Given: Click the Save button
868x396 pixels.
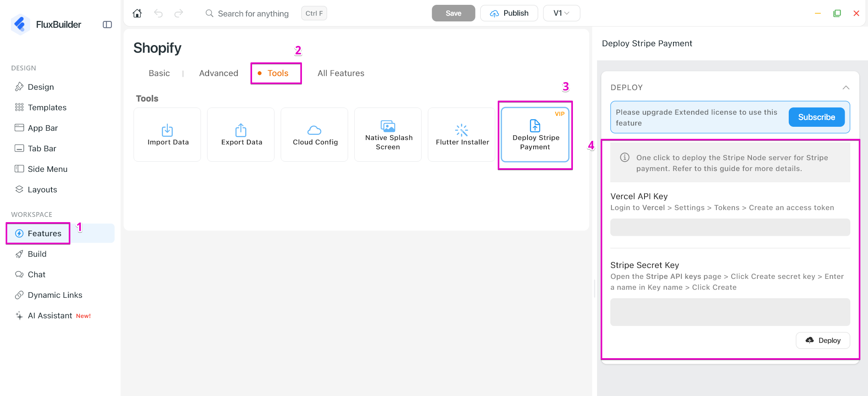Looking at the screenshot, I should tap(453, 13).
